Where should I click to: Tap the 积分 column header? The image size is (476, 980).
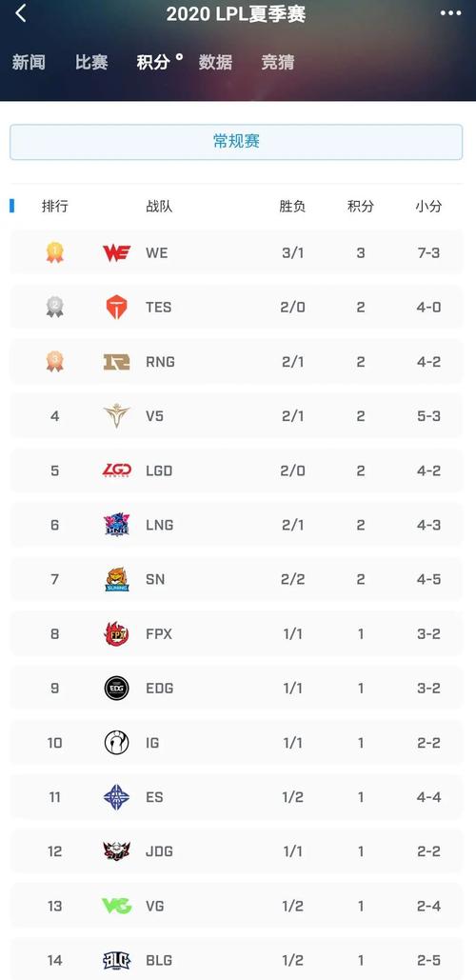click(x=361, y=207)
